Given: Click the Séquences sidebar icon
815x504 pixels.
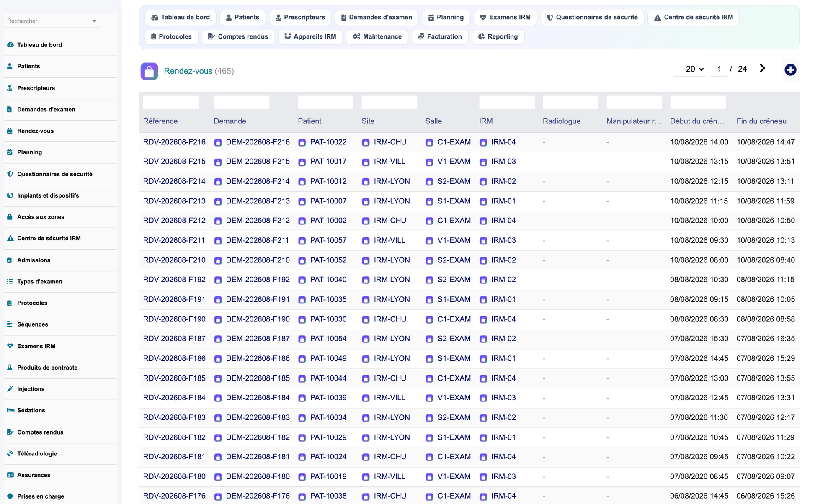Looking at the screenshot, I should point(10,324).
